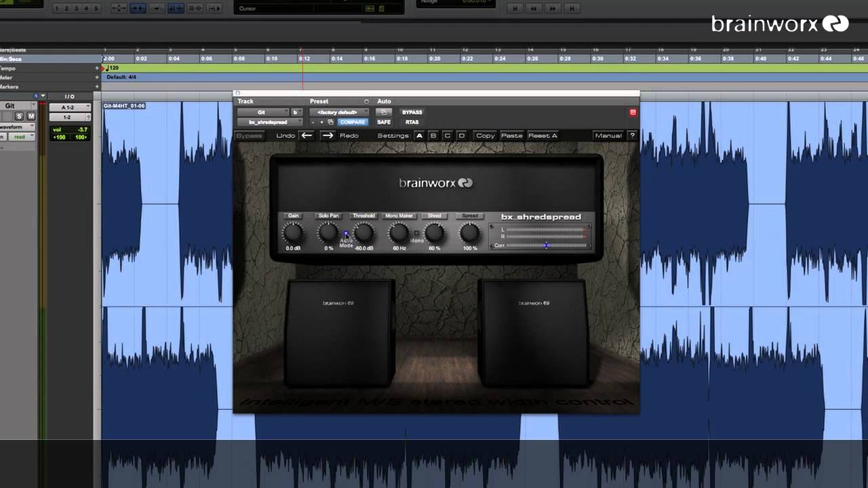Click the preset settings circle icon next to Preset
The height and width of the screenshot is (488, 868).
click(x=366, y=102)
